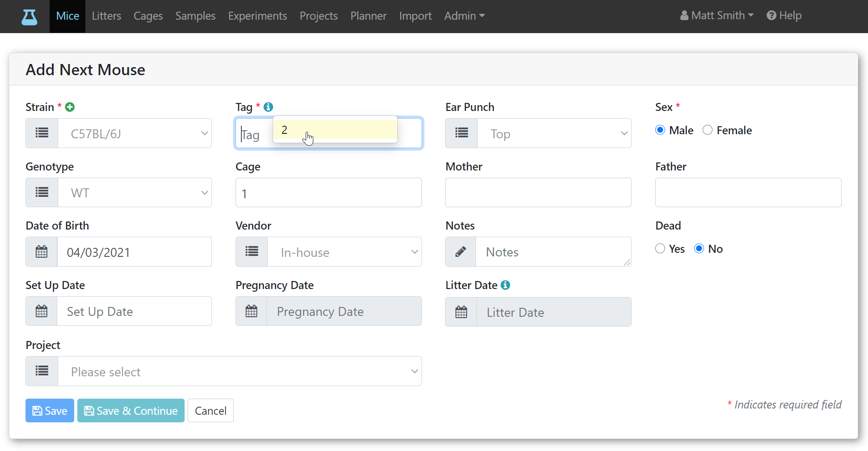Go to the Import nav tab
This screenshot has width=868, height=451.
coord(415,16)
